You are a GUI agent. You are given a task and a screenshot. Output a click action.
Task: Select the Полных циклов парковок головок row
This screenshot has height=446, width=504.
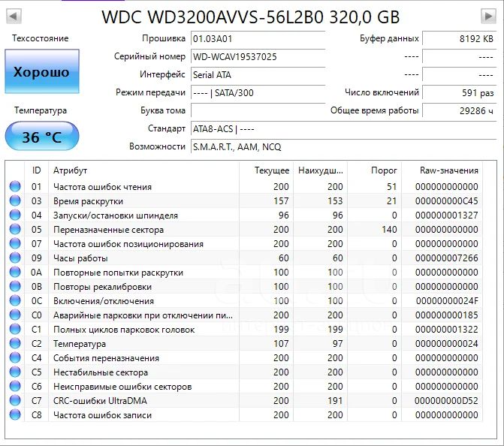click(x=244, y=329)
